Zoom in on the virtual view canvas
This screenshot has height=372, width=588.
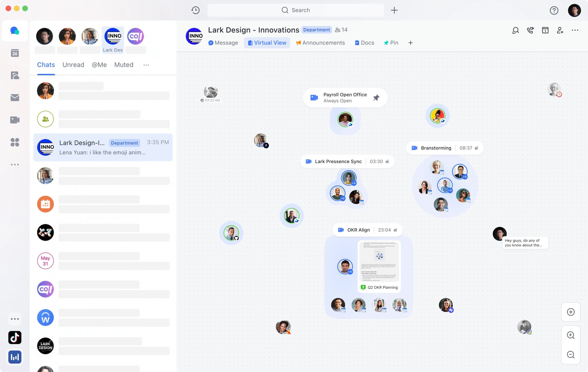[x=570, y=335]
